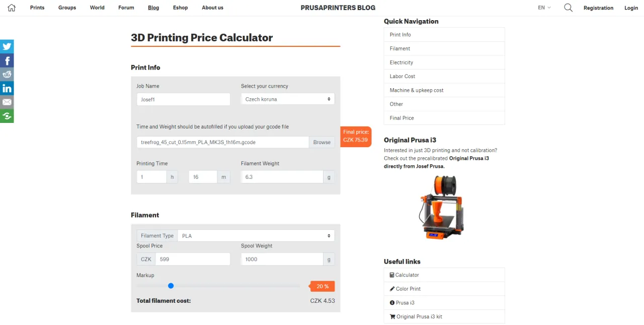Click Browse to upload gcode file
644x325 pixels.
[321, 142]
